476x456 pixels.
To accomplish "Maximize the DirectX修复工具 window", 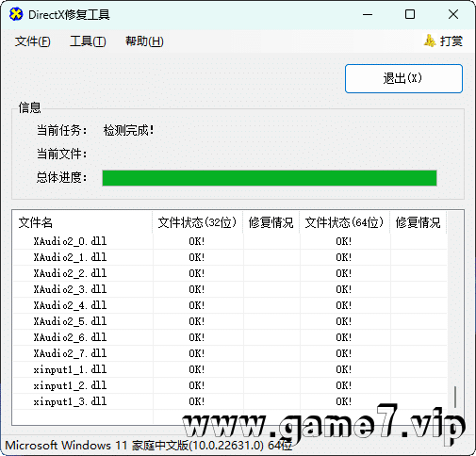I will tap(410, 14).
